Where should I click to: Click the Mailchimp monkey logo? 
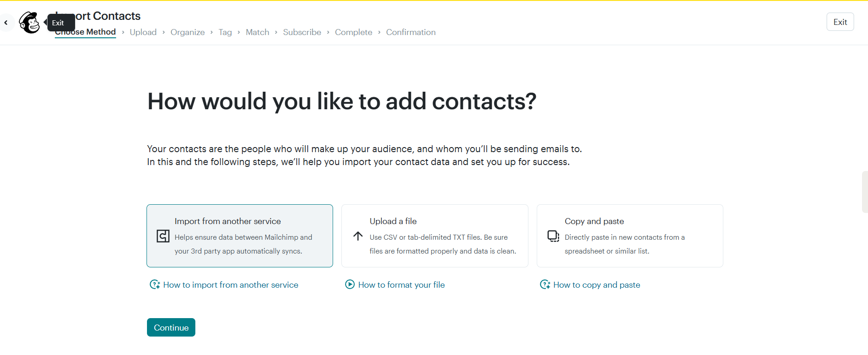click(x=29, y=22)
